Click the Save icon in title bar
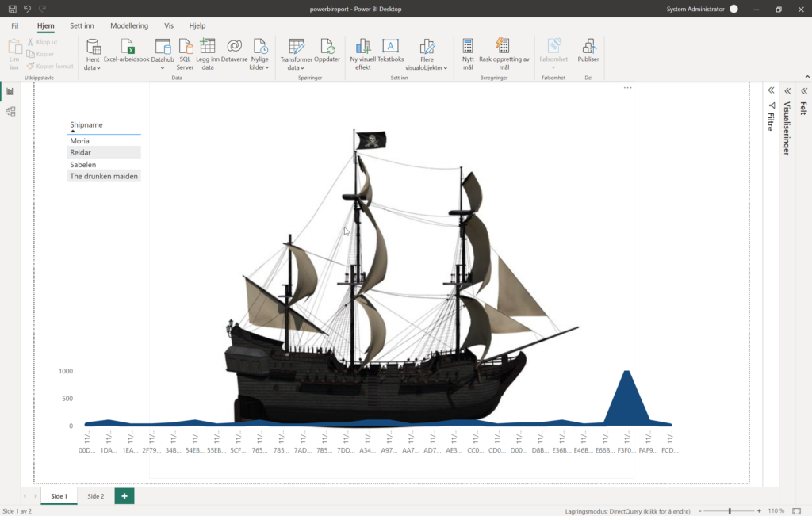 (x=13, y=9)
